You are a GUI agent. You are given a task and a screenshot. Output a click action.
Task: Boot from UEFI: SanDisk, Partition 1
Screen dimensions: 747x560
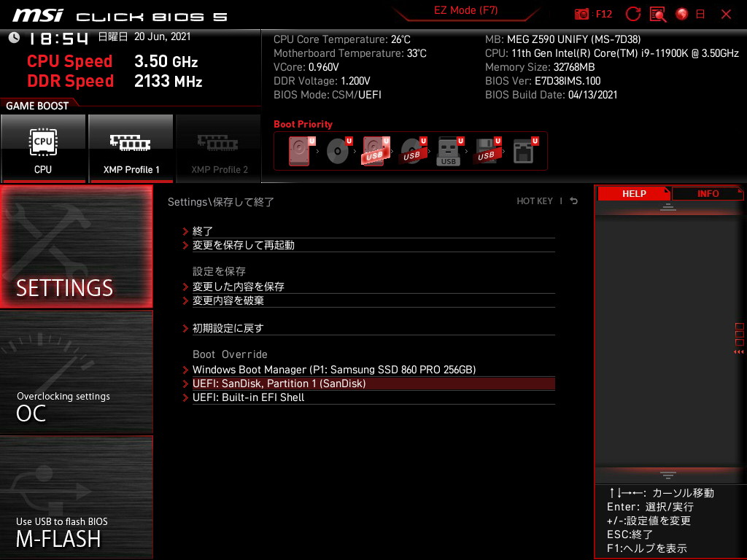click(x=373, y=384)
